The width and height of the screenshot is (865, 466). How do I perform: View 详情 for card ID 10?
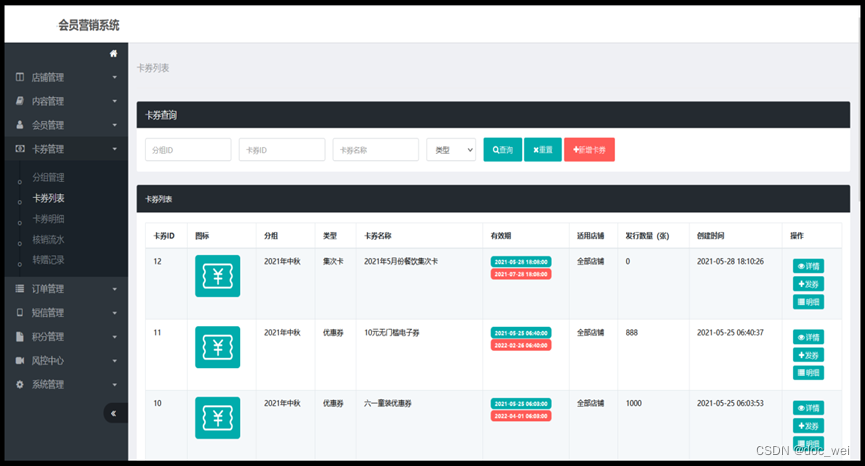pos(808,408)
